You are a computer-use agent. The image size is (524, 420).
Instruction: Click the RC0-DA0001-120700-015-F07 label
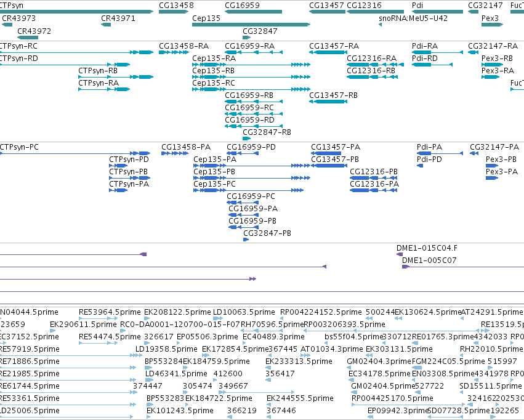pos(180,325)
